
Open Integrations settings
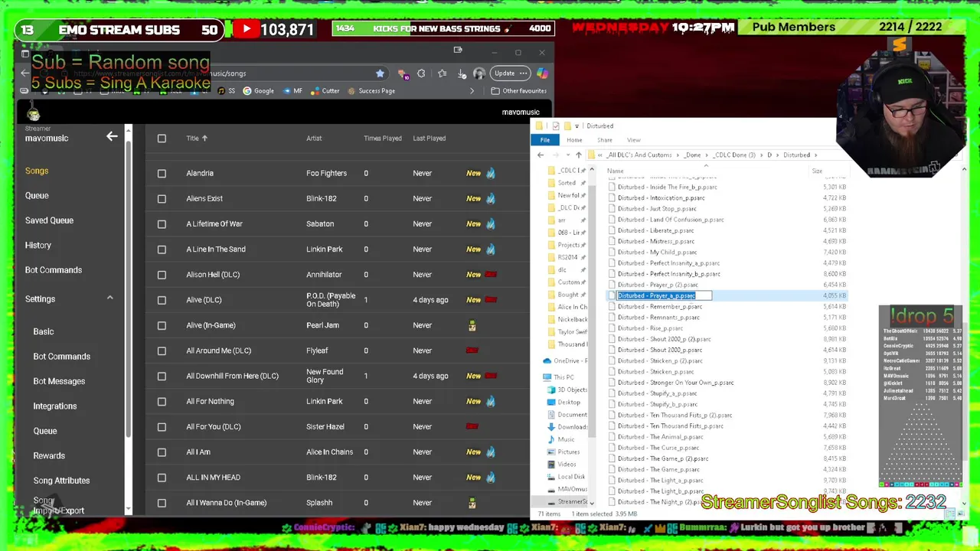pos(54,406)
